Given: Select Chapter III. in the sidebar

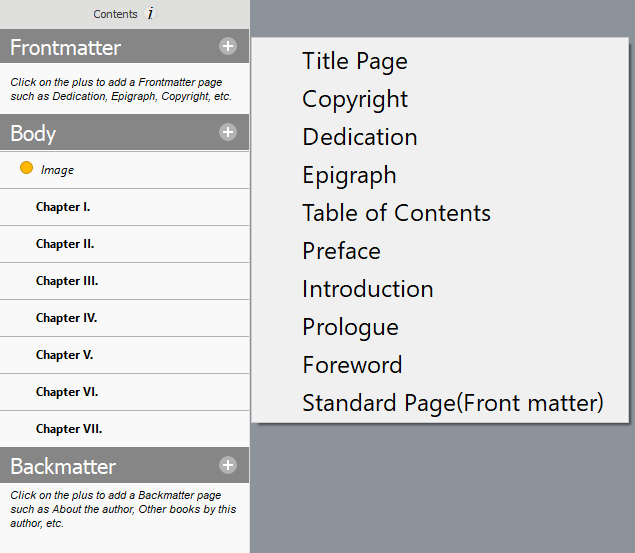Looking at the screenshot, I should [x=67, y=281].
